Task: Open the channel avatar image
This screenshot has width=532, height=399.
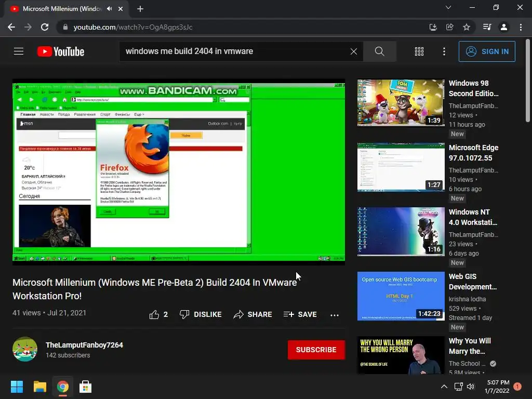Action: click(x=25, y=349)
